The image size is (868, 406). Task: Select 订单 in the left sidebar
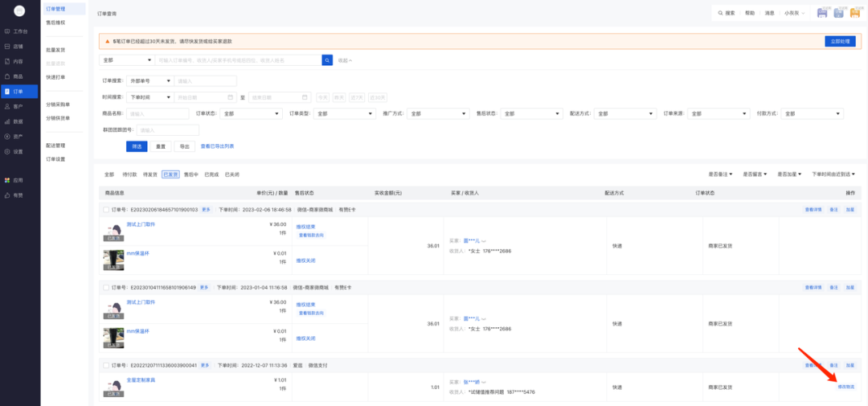click(x=18, y=92)
